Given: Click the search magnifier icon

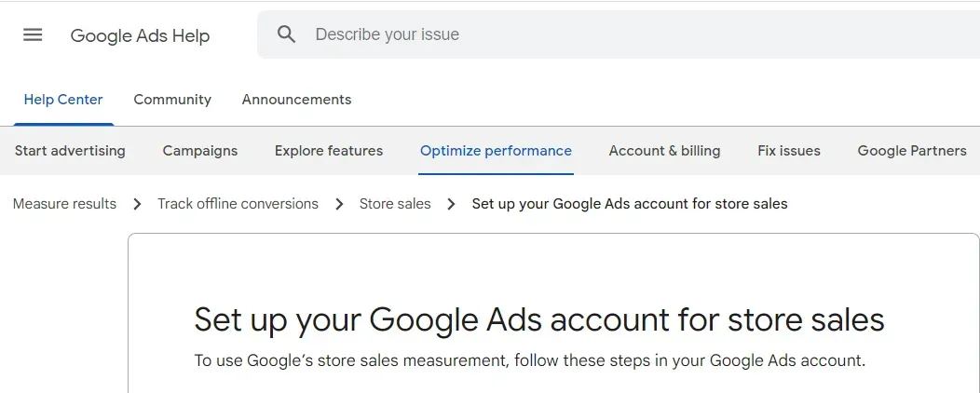Looking at the screenshot, I should pyautogui.click(x=286, y=34).
